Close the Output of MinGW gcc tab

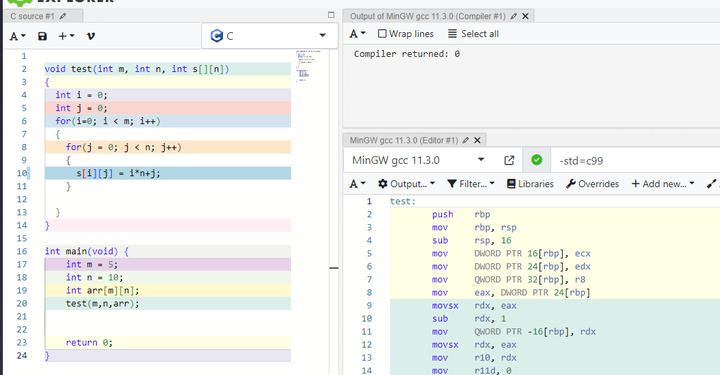(525, 16)
